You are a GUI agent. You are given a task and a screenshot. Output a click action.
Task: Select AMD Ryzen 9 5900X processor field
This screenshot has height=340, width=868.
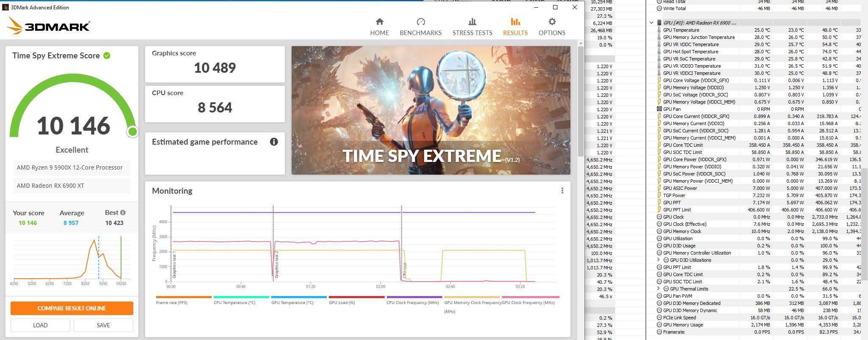tap(72, 167)
